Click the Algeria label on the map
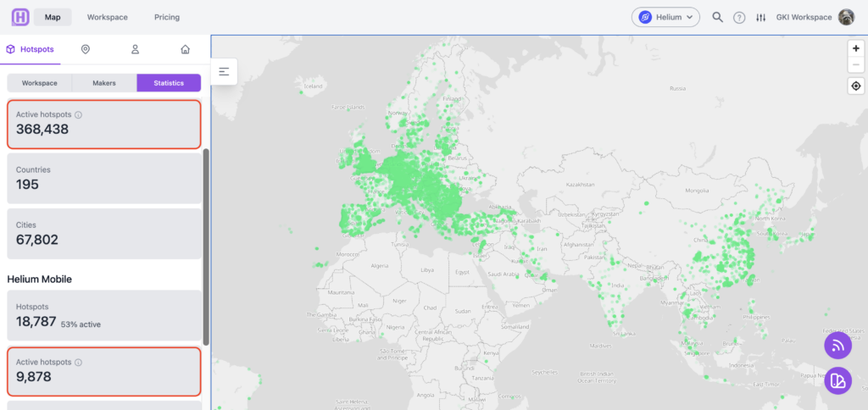Screen dimensions: 868x410 click(380, 266)
